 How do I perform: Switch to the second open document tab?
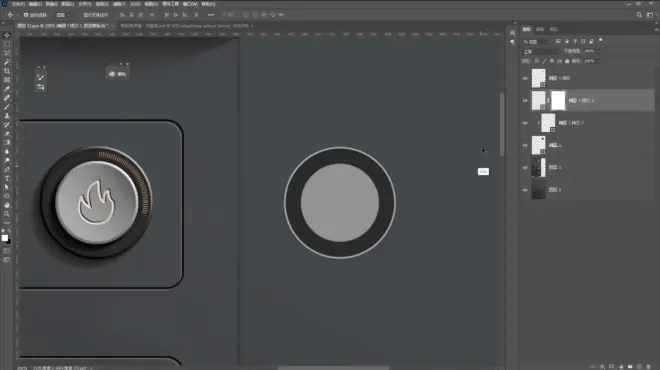pos(186,26)
